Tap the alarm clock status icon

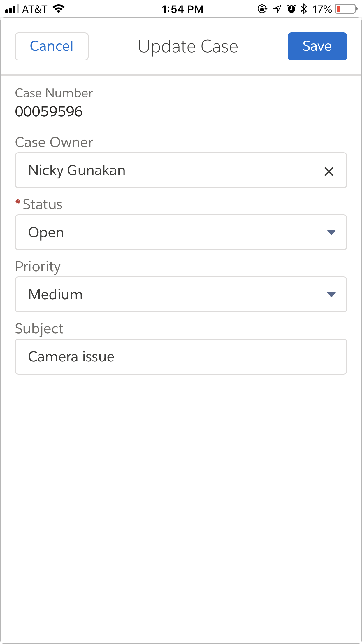click(x=291, y=9)
